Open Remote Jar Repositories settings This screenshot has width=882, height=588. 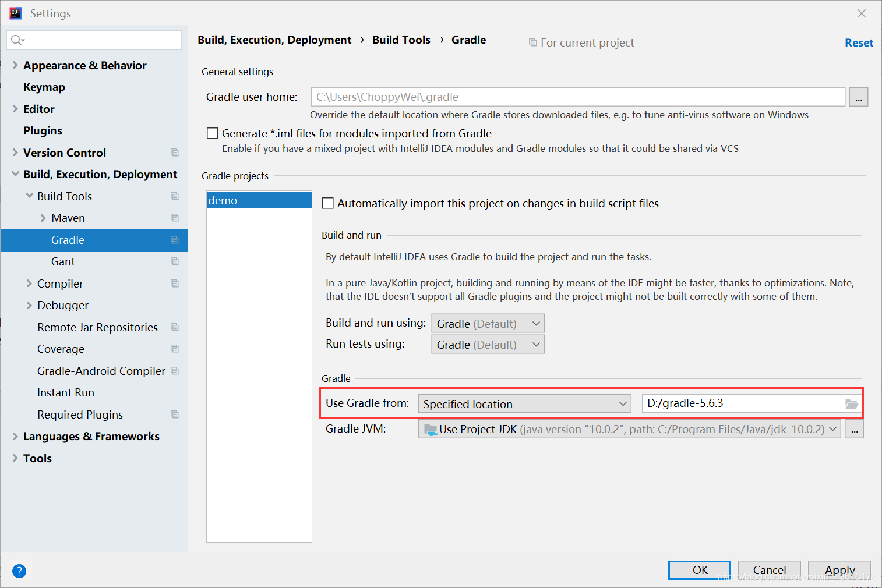pos(97,327)
